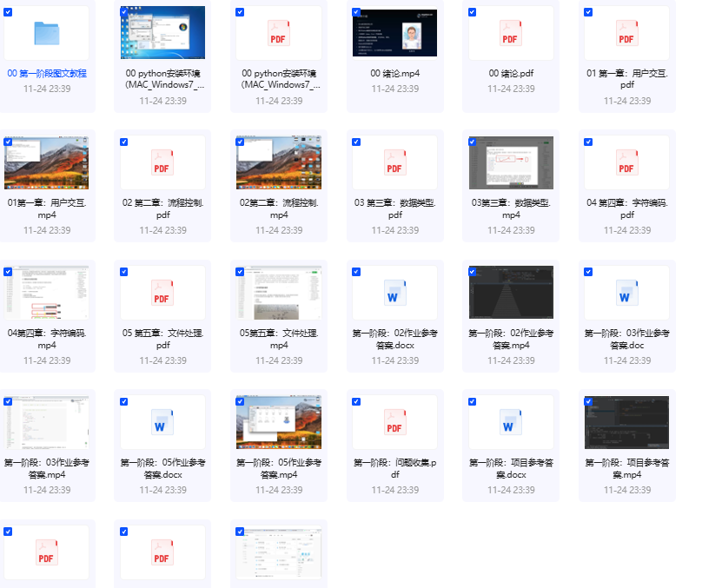Click the Word icon of 第一阶段：项目参考答案.docx

coord(511,422)
